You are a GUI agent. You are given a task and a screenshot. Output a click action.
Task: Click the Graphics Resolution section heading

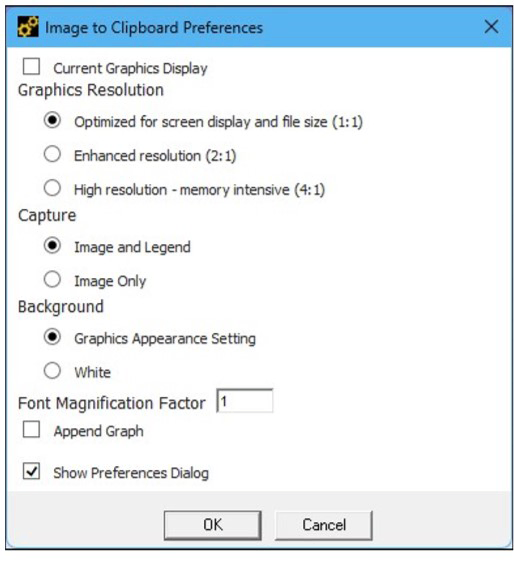pyautogui.click(x=91, y=90)
